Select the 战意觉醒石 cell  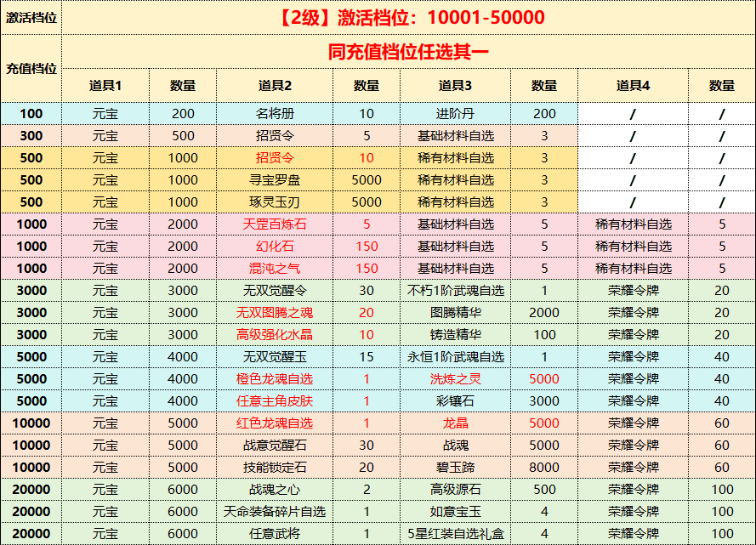pyautogui.click(x=275, y=446)
